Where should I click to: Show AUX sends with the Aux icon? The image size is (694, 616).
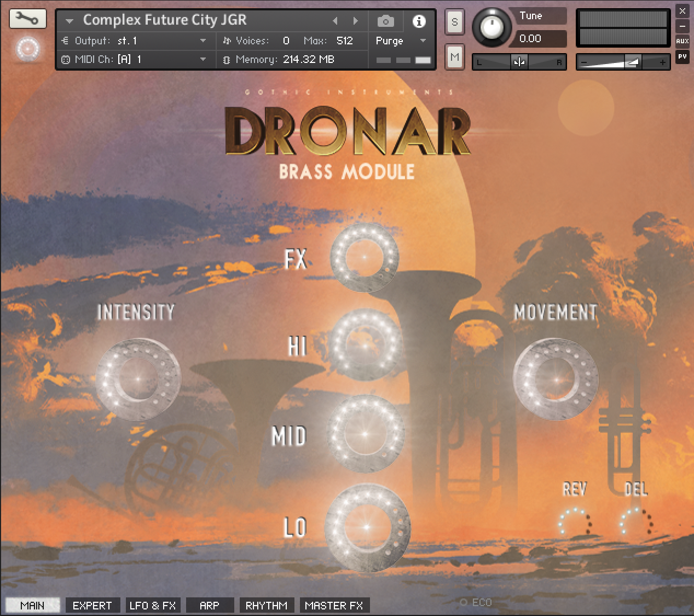pos(683,41)
